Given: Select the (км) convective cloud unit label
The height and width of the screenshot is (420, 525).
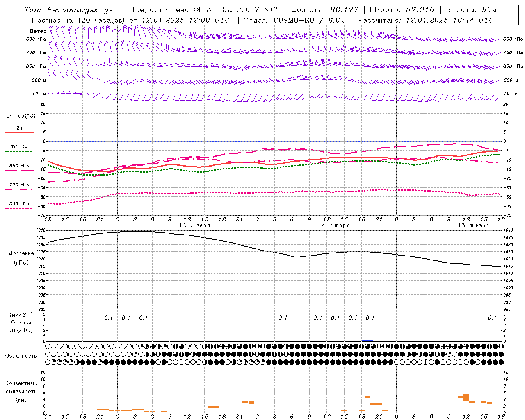Looking at the screenshot, I should click(21, 399).
